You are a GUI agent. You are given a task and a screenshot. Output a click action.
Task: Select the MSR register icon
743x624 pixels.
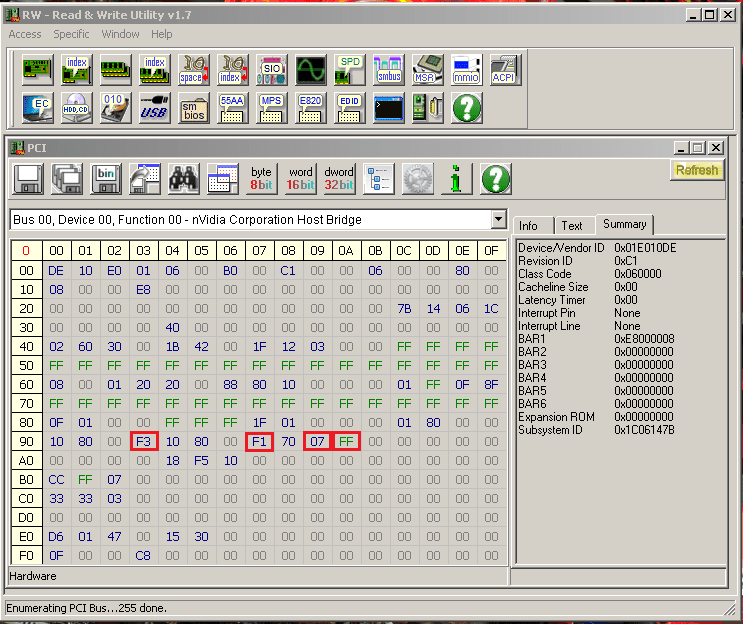428,69
